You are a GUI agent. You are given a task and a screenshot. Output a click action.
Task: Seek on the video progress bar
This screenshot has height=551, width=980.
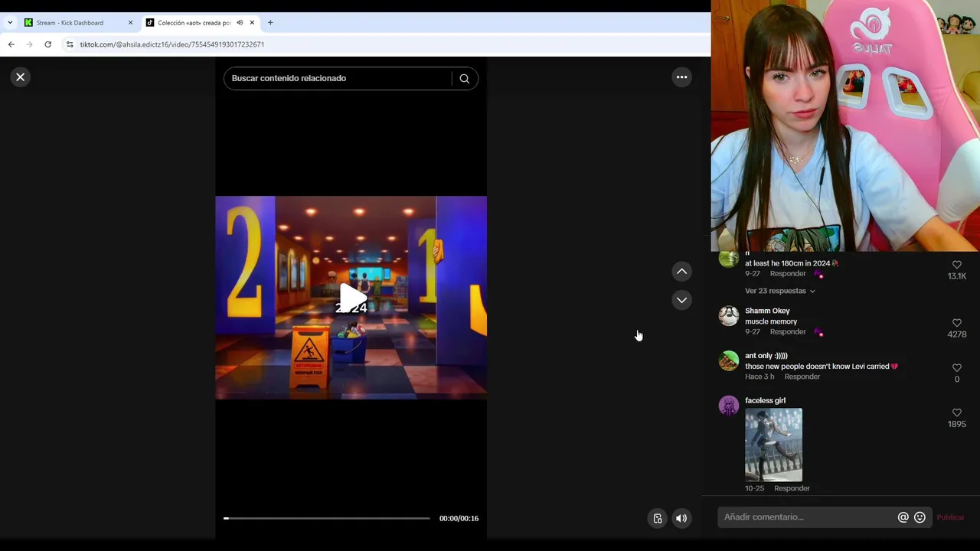[x=327, y=519]
